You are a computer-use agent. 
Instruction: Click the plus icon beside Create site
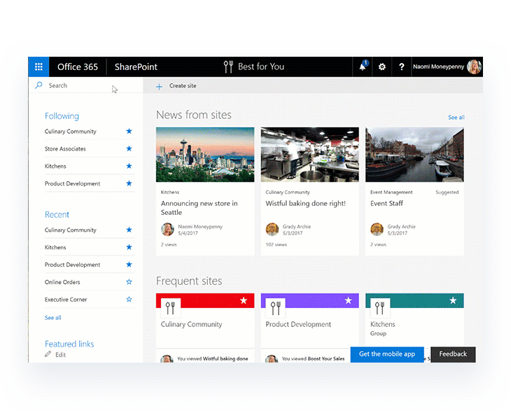[x=159, y=86]
